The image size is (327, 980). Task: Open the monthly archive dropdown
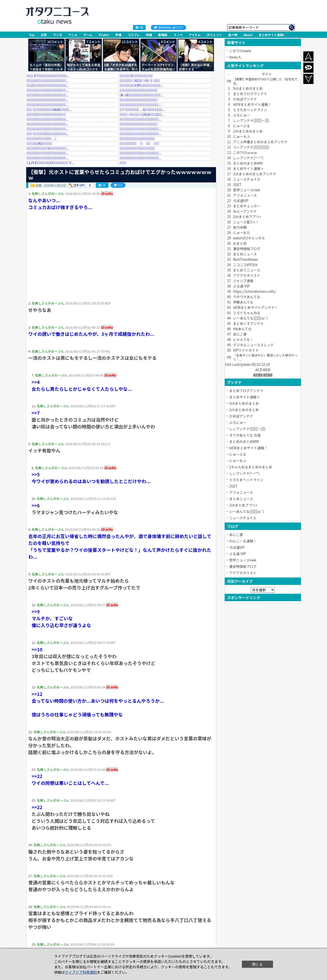pyautogui.click(x=263, y=590)
